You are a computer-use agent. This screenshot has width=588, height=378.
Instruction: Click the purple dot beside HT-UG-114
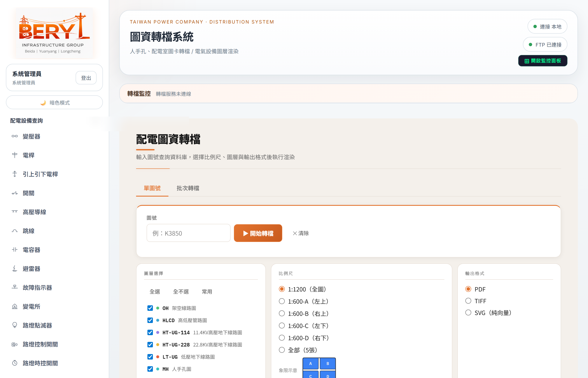pos(158,332)
